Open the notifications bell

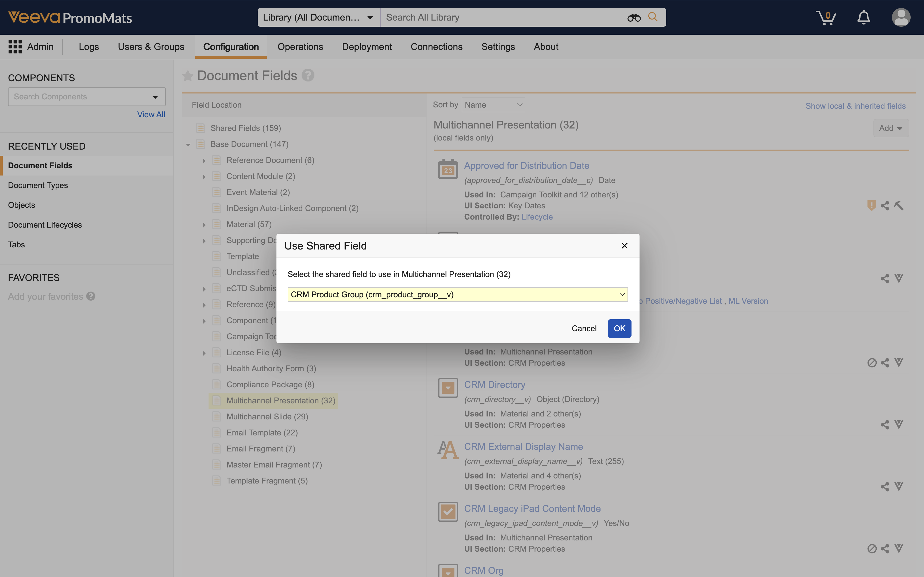coord(864,18)
